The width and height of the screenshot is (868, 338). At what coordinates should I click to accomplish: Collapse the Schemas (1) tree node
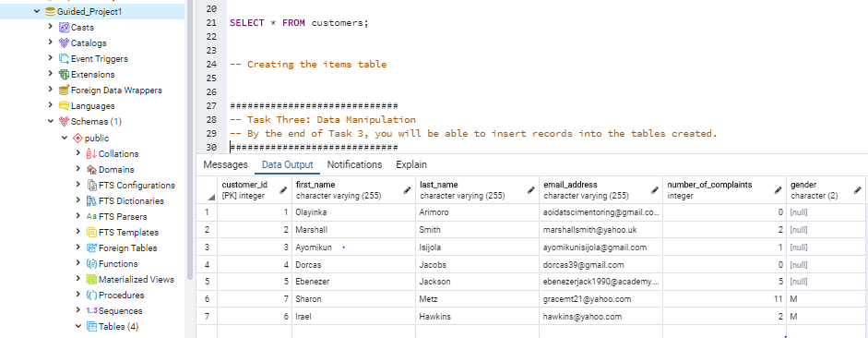[51, 121]
